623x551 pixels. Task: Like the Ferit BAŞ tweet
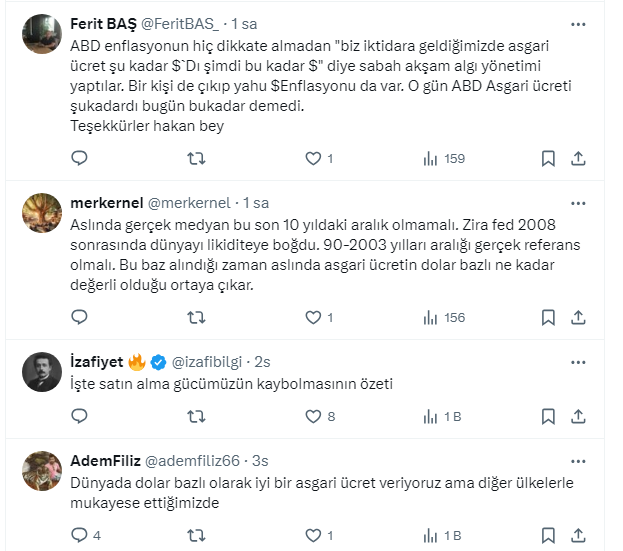[x=313, y=158]
